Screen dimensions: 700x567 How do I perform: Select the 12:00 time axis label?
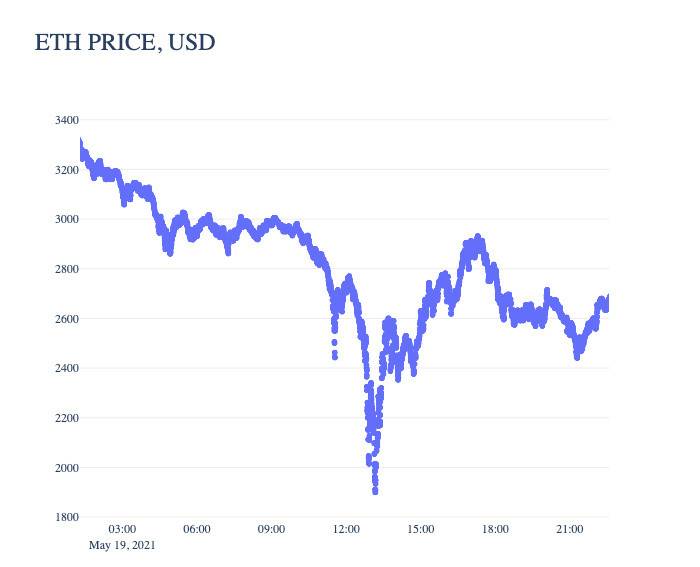346,529
